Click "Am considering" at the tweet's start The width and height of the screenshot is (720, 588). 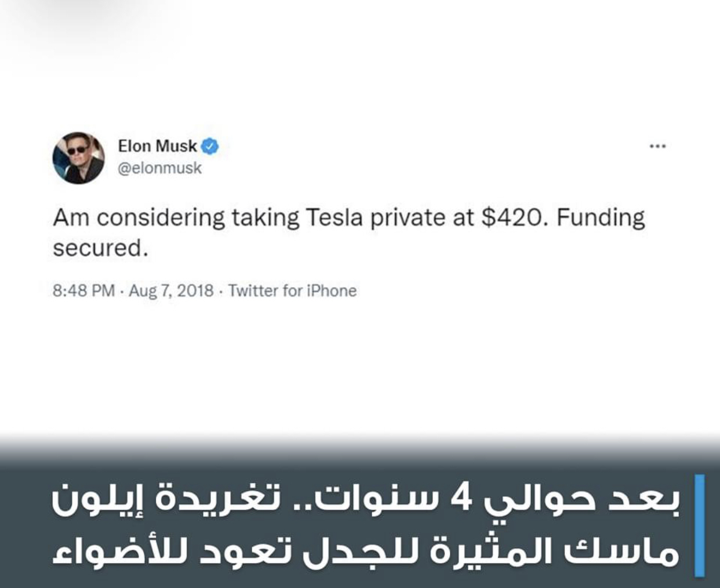pos(139,218)
